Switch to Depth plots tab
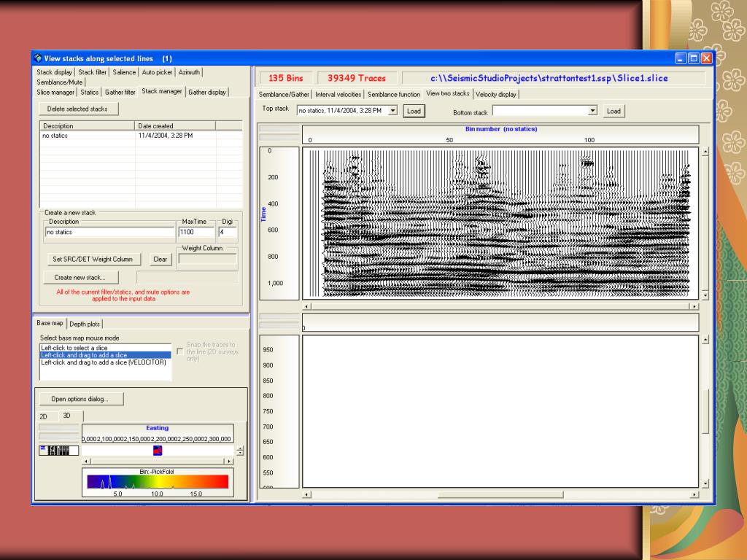747x560 pixels. pos(85,324)
